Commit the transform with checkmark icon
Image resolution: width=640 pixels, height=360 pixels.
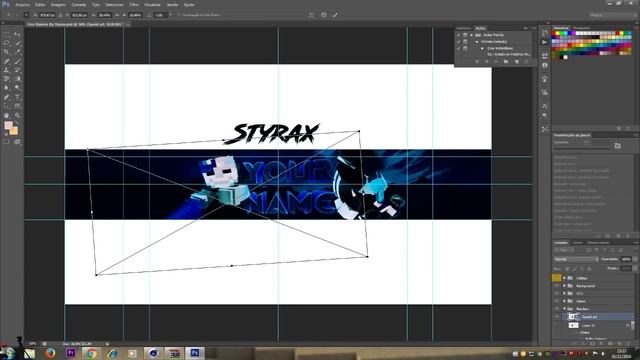click(335, 15)
